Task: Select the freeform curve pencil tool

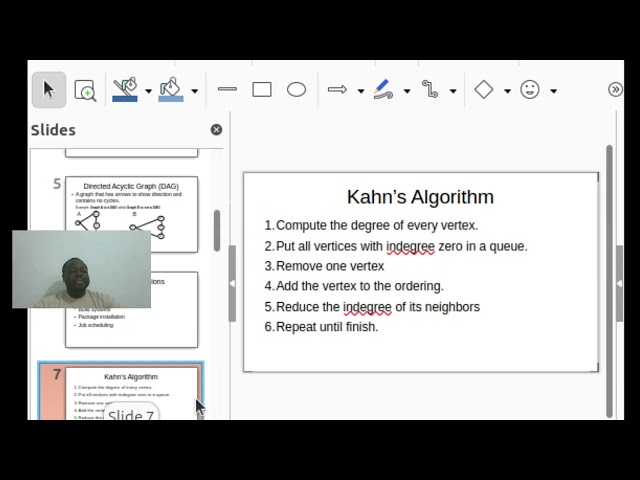Action: pyautogui.click(x=383, y=89)
